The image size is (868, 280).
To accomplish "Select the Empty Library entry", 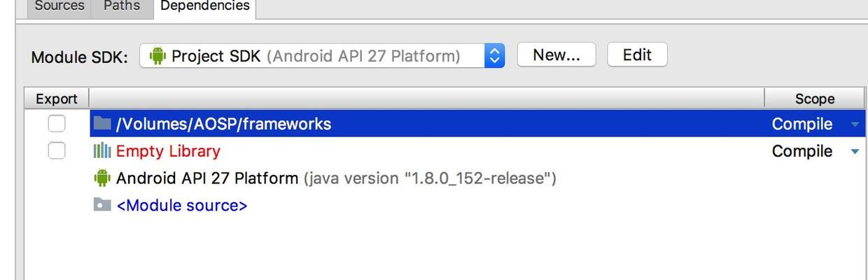I will (x=168, y=151).
